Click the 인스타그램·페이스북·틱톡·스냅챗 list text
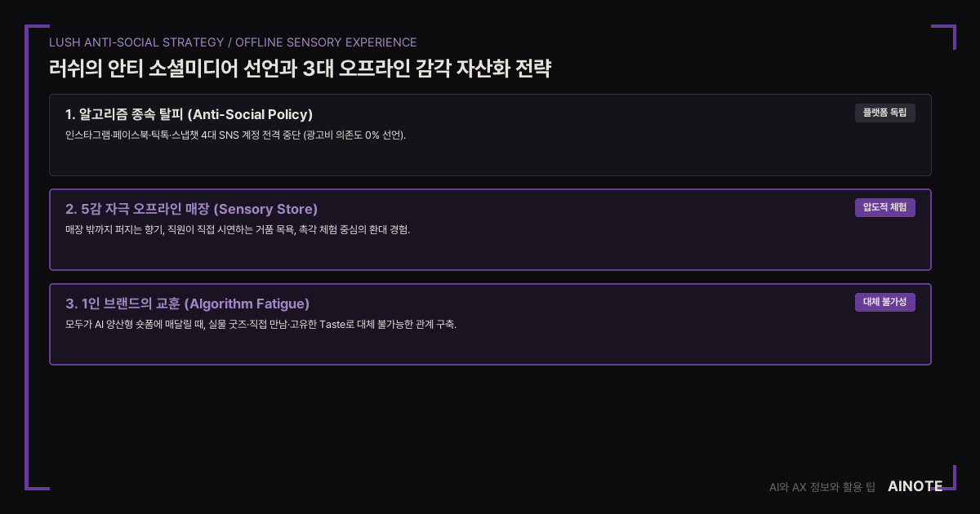The width and height of the screenshot is (980, 514). (131, 135)
